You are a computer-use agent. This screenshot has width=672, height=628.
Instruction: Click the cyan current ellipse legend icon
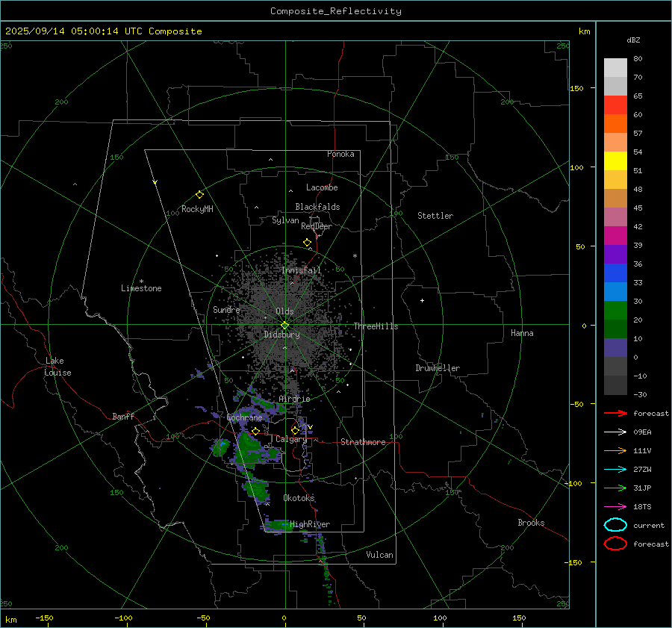tap(615, 525)
